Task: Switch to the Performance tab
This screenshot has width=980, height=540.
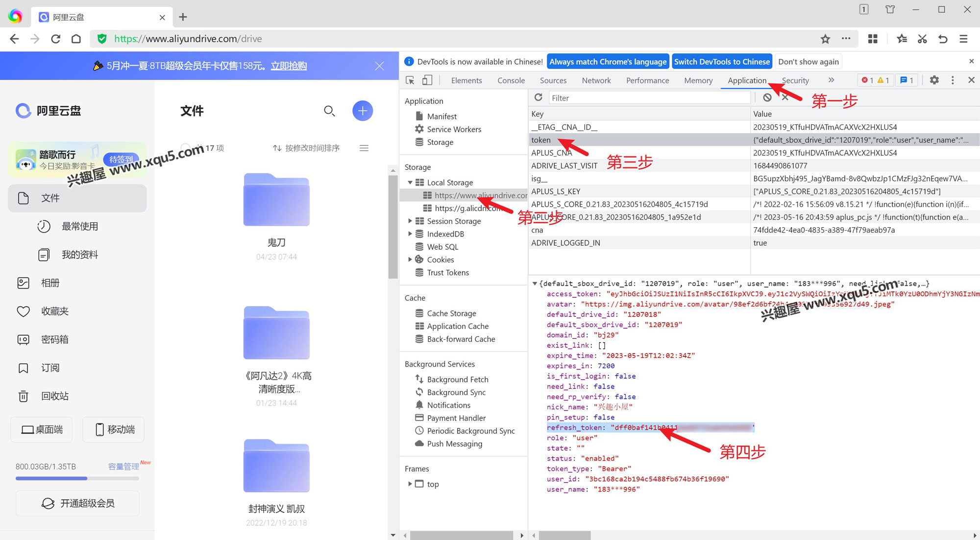Action: pyautogui.click(x=647, y=80)
